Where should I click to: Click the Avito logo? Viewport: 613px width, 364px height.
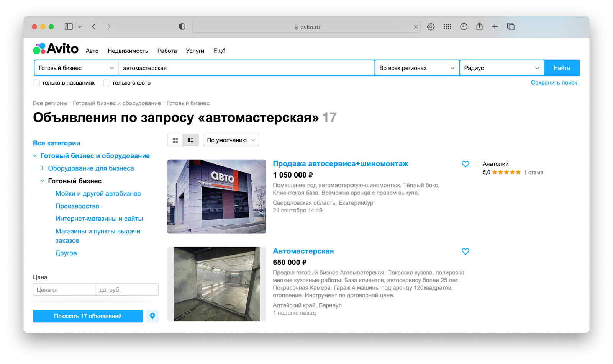(56, 49)
